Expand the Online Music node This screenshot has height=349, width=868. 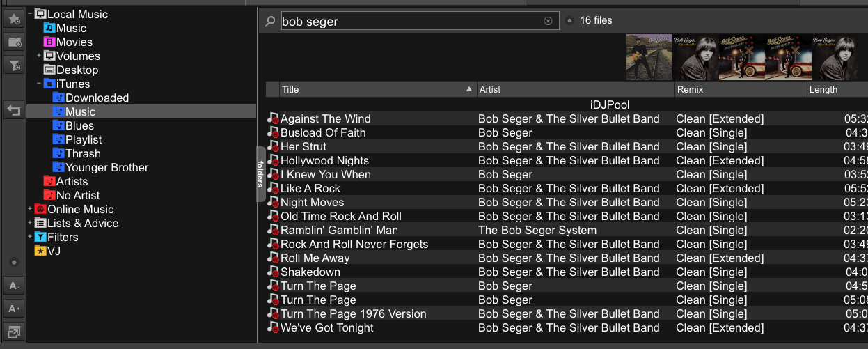[x=30, y=209]
